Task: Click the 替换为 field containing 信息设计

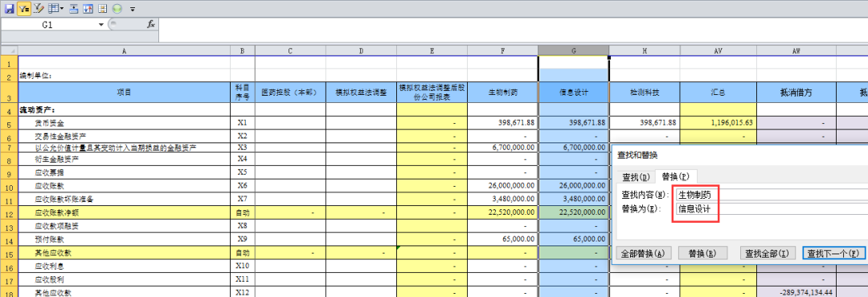Action: [771, 209]
